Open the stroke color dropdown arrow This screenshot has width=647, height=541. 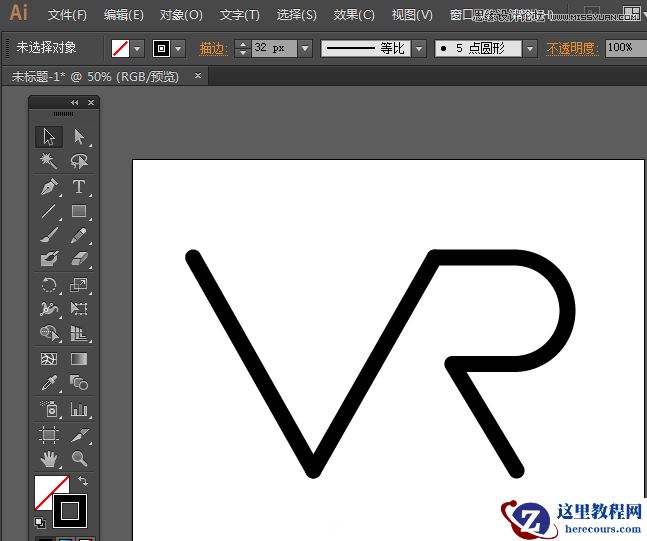click(178, 48)
